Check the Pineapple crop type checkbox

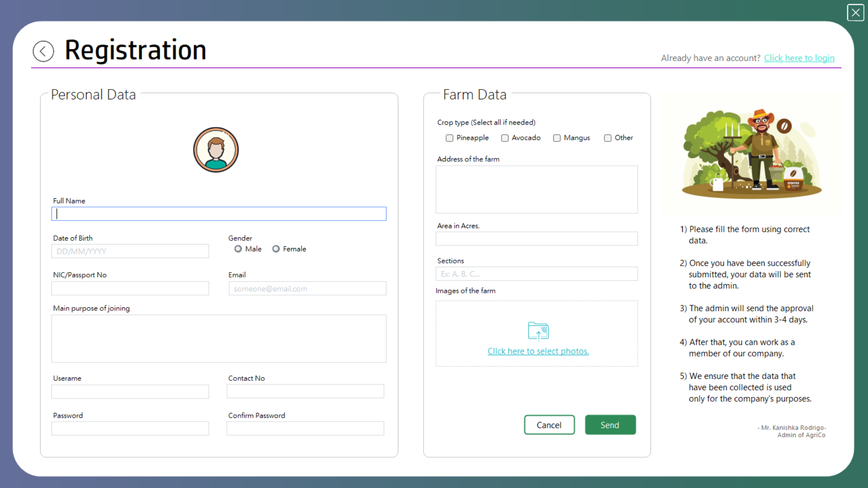tap(449, 138)
